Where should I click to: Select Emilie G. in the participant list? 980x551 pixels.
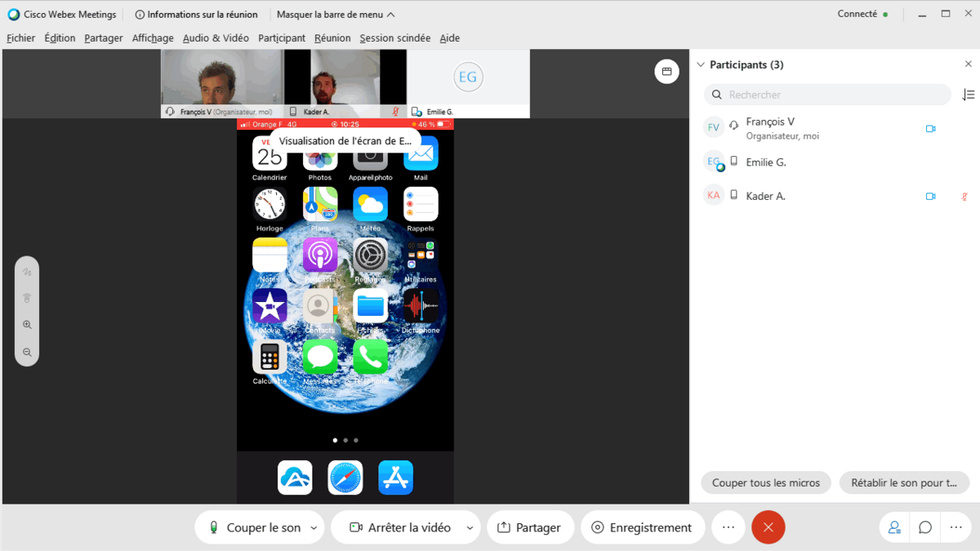tap(834, 162)
